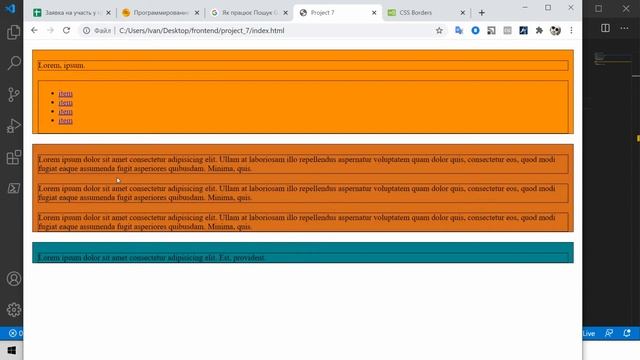Open Windows Start menu

click(11, 351)
